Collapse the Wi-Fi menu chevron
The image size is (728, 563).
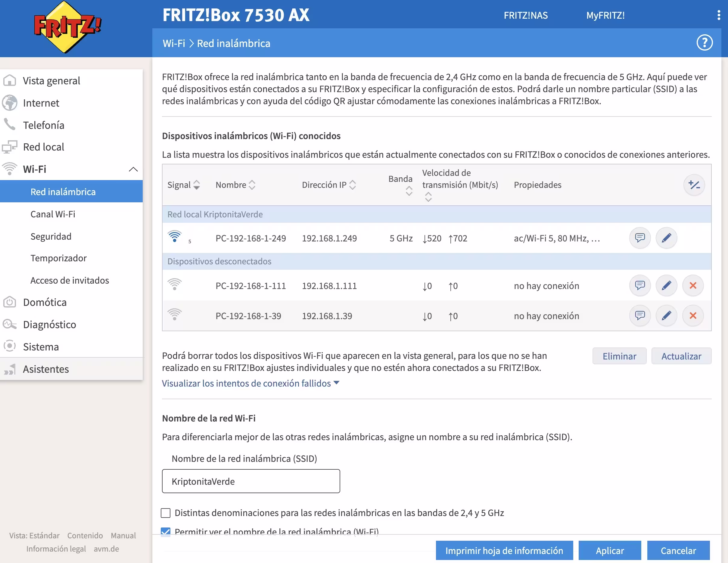[133, 169]
